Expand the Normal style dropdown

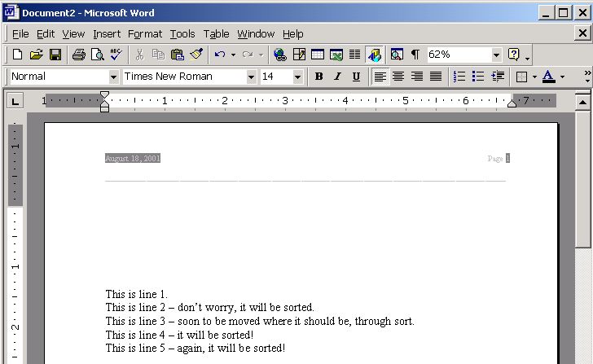tap(113, 77)
